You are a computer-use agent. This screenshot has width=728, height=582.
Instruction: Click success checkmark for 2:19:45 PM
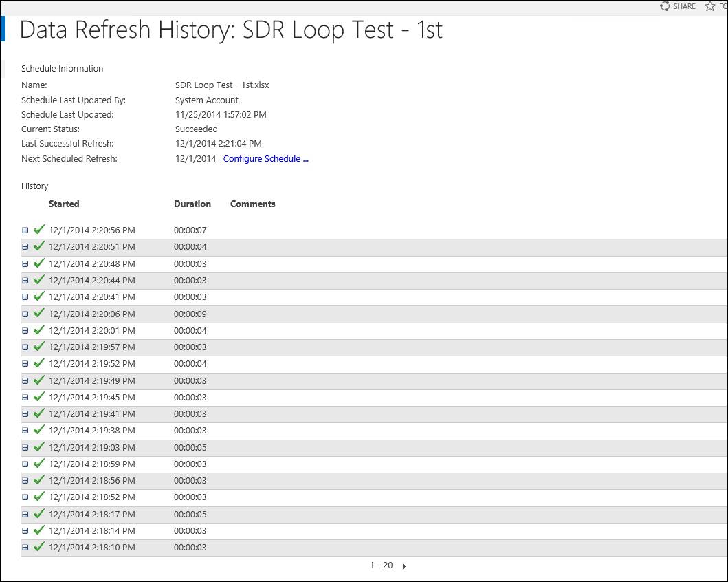[39, 397]
